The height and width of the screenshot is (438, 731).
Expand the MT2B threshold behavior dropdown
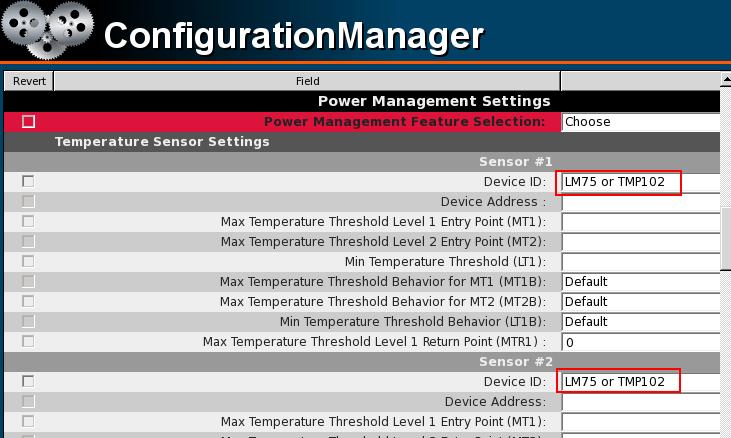[640, 302]
